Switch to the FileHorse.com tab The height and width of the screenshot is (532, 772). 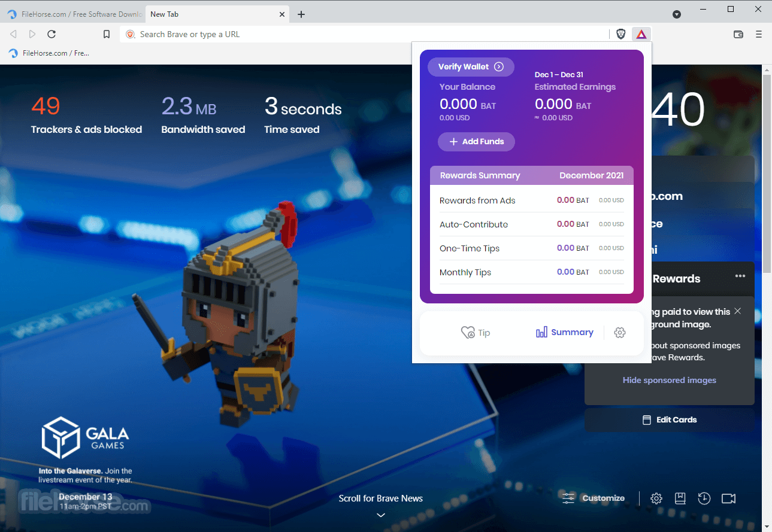(x=75, y=14)
